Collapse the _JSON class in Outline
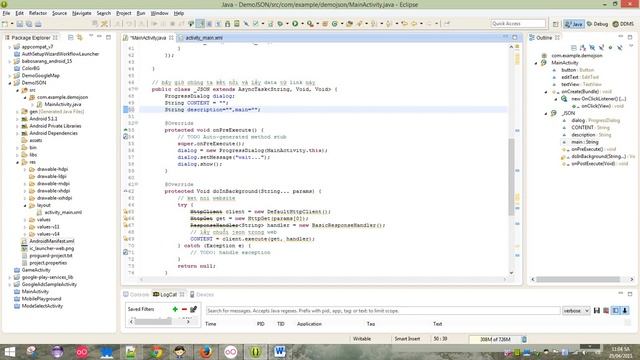The image size is (640, 360). click(546, 113)
